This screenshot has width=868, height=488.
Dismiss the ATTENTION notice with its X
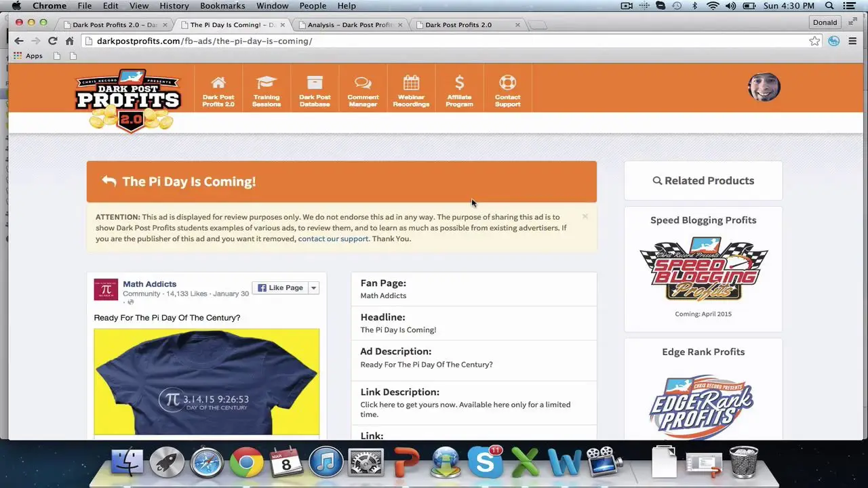(x=585, y=217)
